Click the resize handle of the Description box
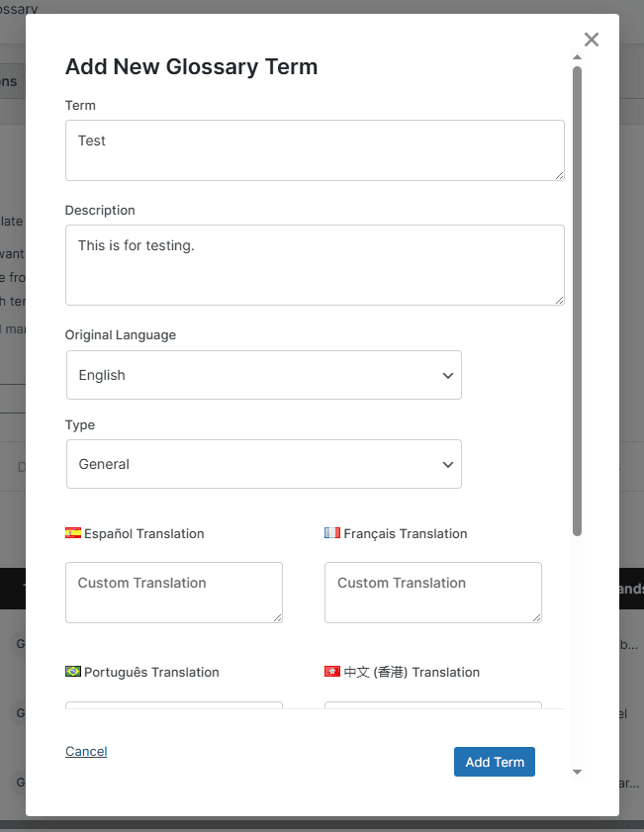 (560, 300)
